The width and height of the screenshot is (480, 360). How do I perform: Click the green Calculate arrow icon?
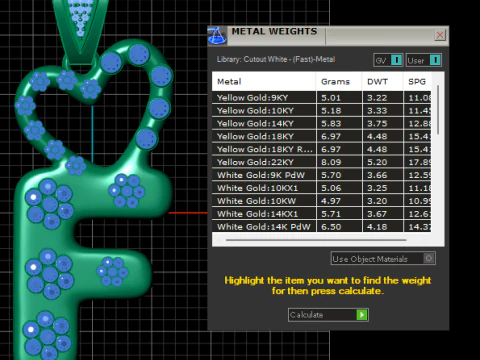pos(362,315)
